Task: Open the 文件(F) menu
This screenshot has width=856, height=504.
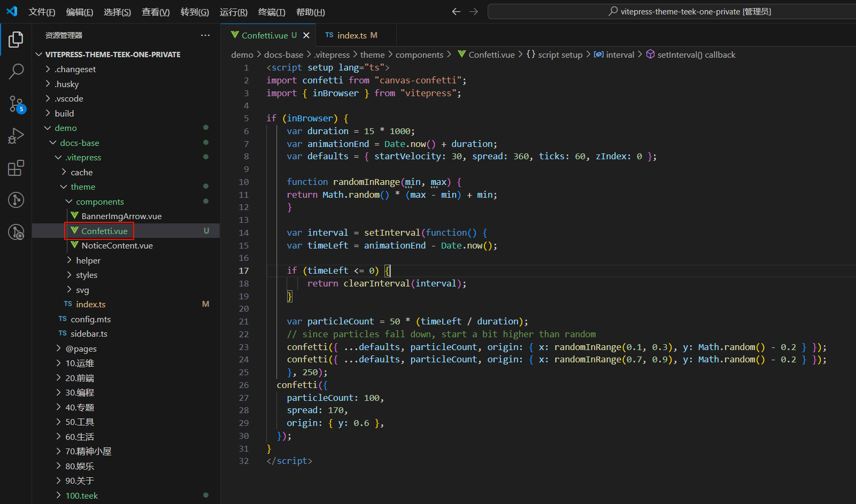Action: coord(42,12)
